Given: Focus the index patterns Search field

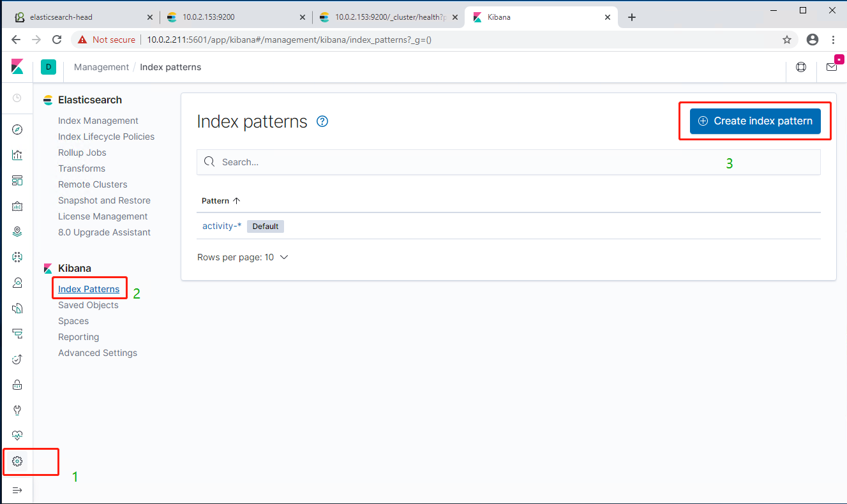Looking at the screenshot, I should pyautogui.click(x=509, y=162).
